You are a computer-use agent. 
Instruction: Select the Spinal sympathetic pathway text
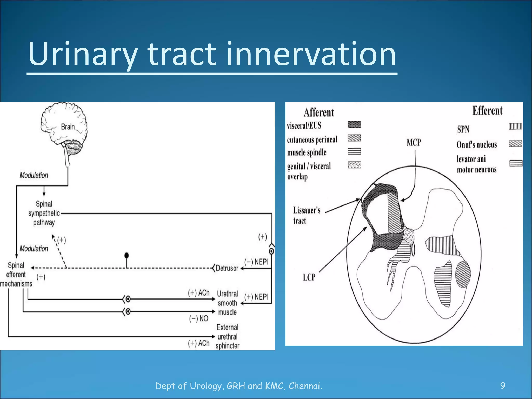(44, 213)
